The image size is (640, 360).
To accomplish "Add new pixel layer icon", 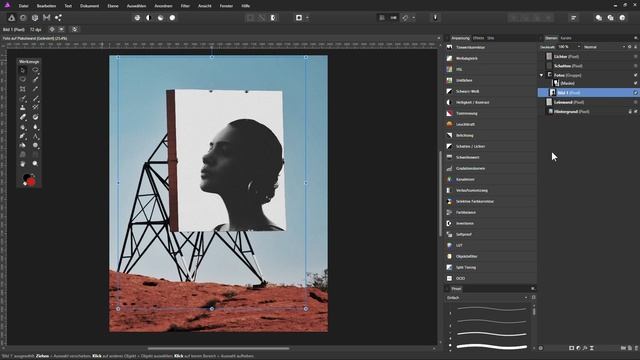I will tap(629, 348).
